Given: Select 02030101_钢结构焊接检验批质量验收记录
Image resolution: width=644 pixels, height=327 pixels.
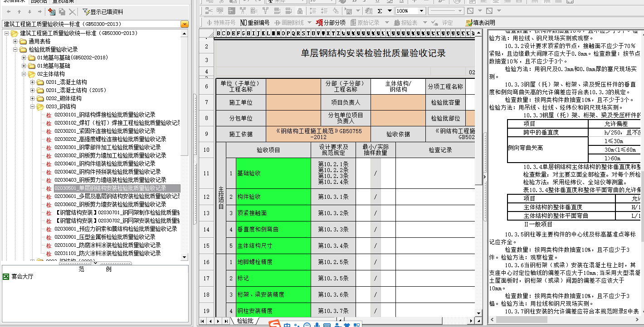Looking at the screenshot, I should pos(105,115).
